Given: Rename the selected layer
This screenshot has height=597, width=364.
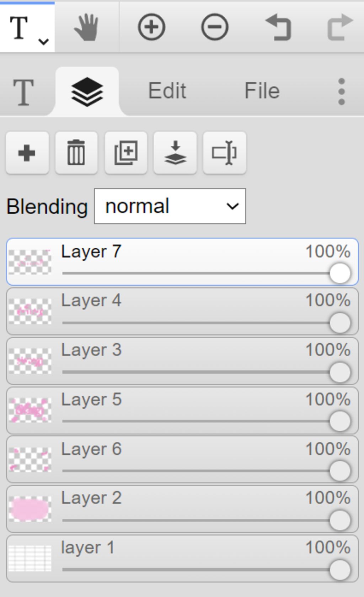Looking at the screenshot, I should point(224,153).
